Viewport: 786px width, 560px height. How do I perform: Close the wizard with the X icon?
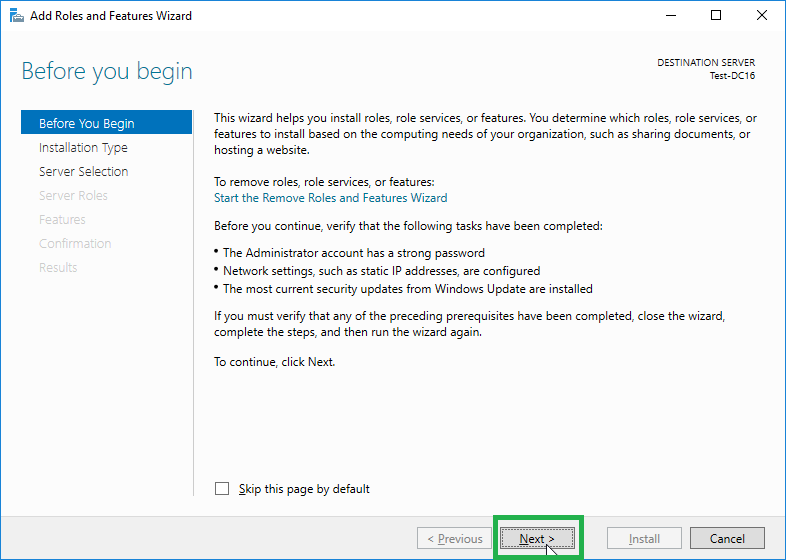[x=761, y=16]
